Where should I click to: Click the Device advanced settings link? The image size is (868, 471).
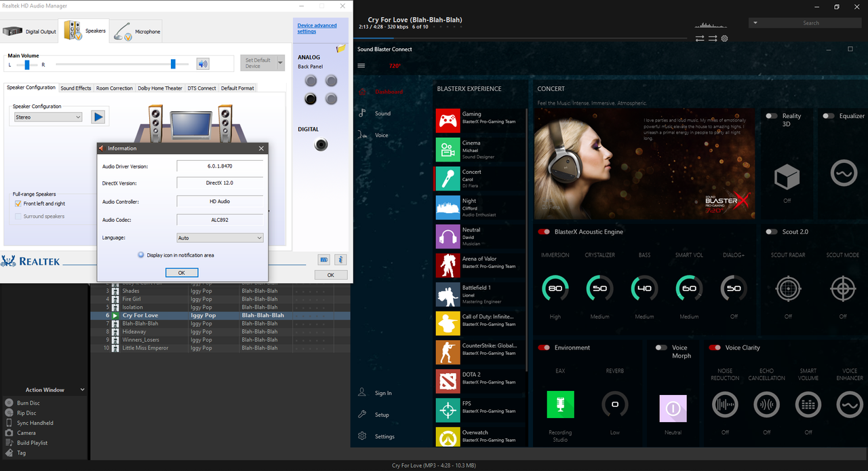(317, 29)
